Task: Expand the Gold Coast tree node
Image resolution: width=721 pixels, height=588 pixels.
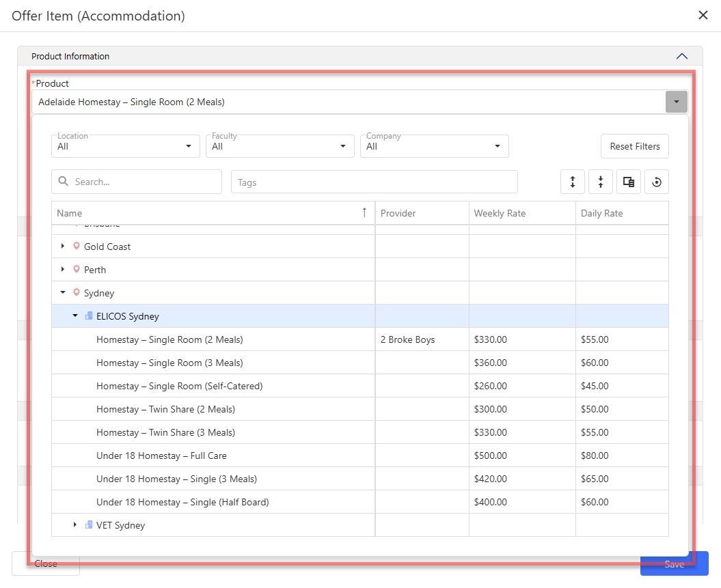Action: (63, 247)
